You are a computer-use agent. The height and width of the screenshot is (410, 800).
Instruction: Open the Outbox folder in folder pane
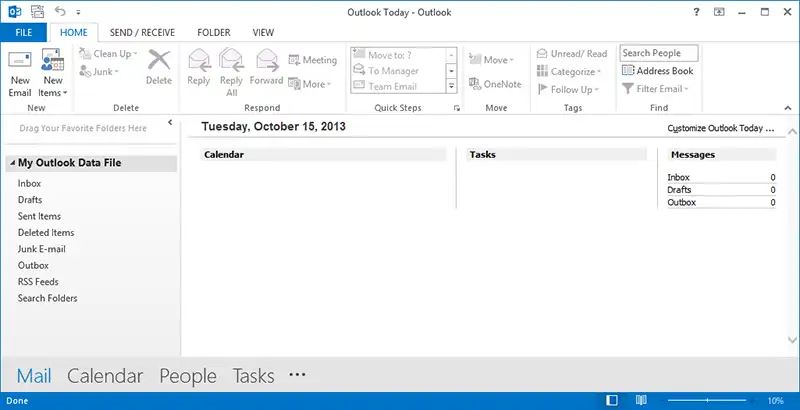tap(33, 265)
